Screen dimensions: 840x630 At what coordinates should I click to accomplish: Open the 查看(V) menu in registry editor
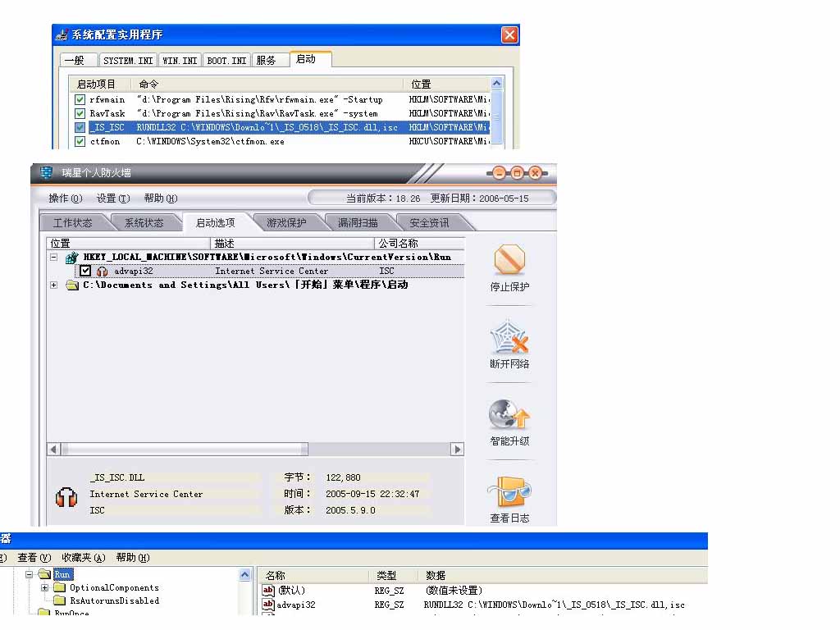34,558
